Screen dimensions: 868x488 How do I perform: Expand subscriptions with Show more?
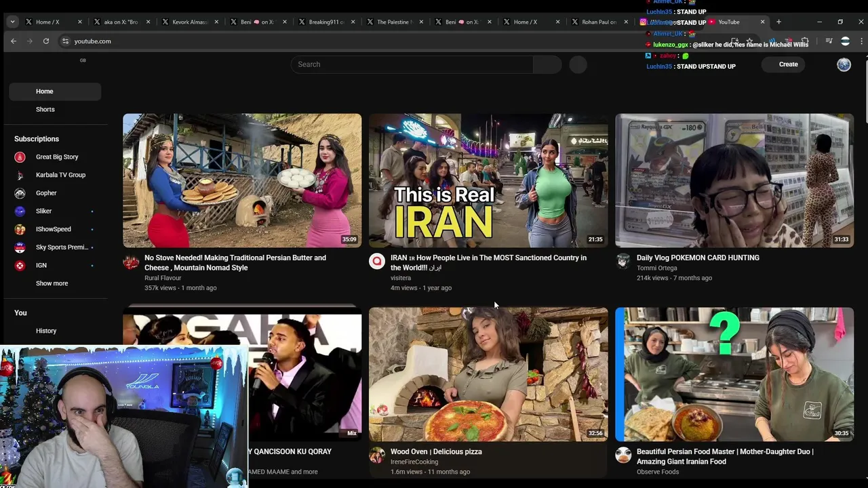click(x=52, y=283)
